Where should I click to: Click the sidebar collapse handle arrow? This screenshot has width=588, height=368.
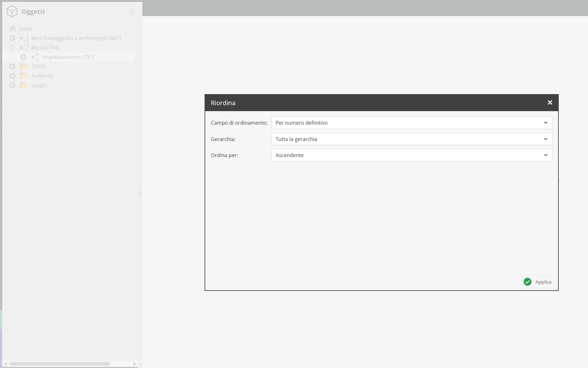pyautogui.click(x=140, y=193)
